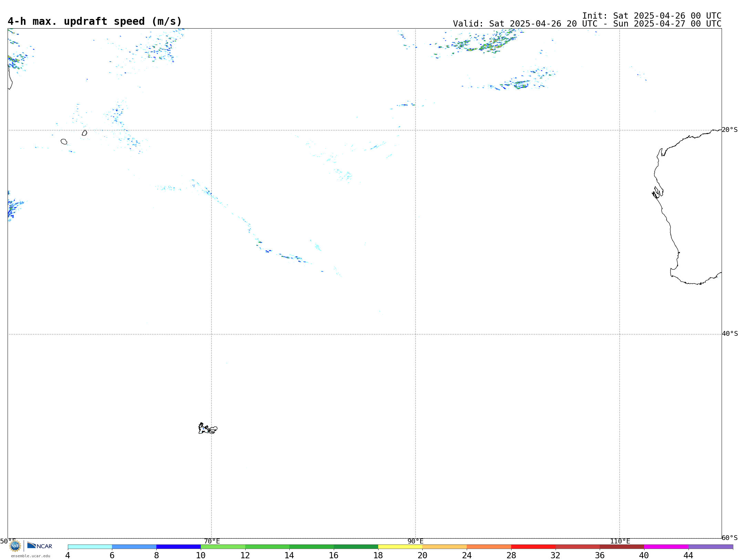Click the 20°S latitude label
The height and width of the screenshot is (560, 744).
[730, 130]
